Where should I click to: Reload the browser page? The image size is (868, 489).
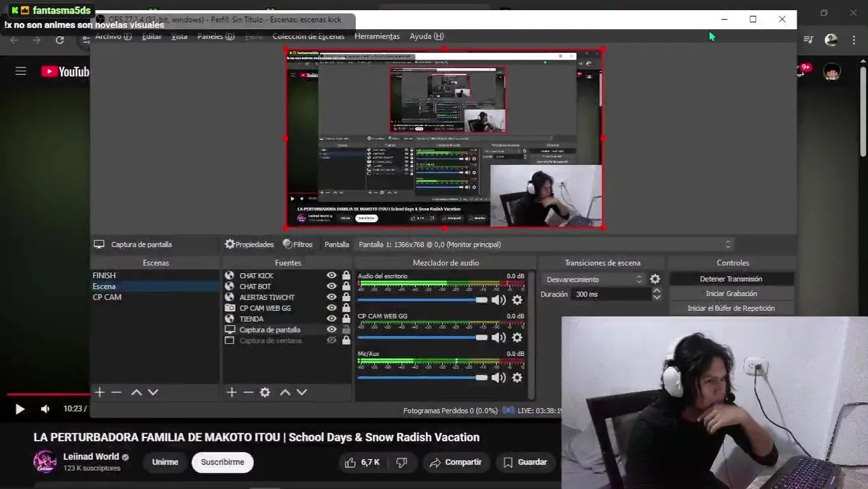(x=60, y=40)
